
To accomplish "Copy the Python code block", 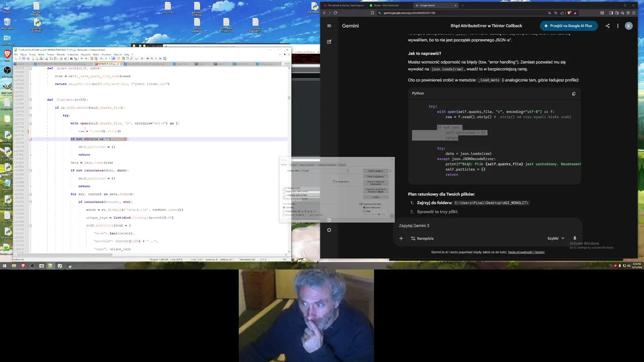I will (574, 94).
